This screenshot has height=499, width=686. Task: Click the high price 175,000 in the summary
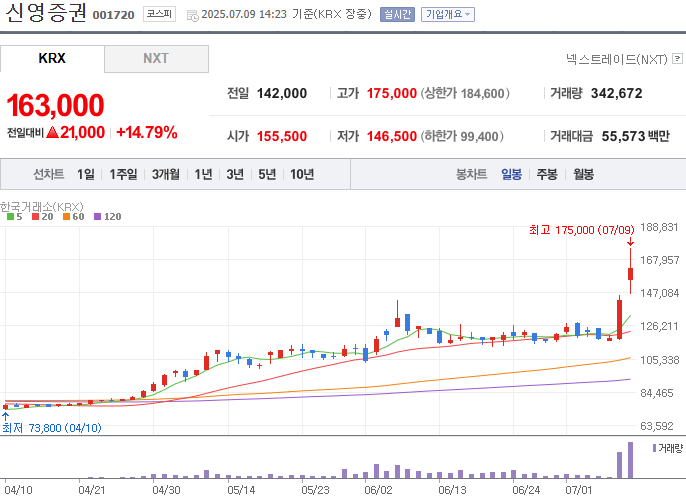click(392, 93)
